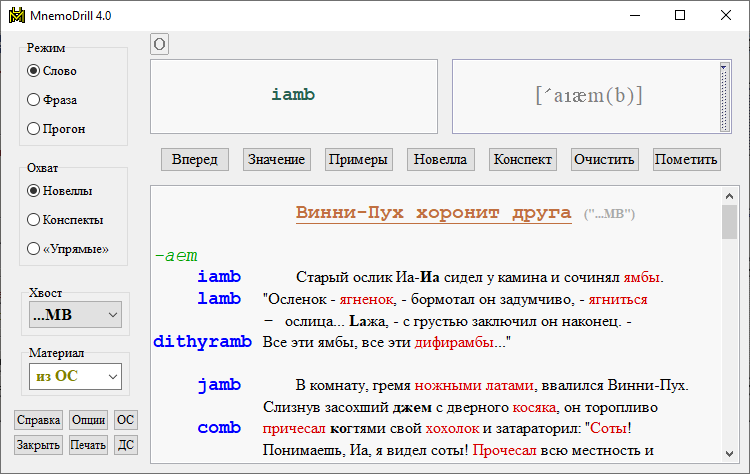Clear the display with 'Очистить'
The width and height of the screenshot is (750, 474).
pos(604,160)
